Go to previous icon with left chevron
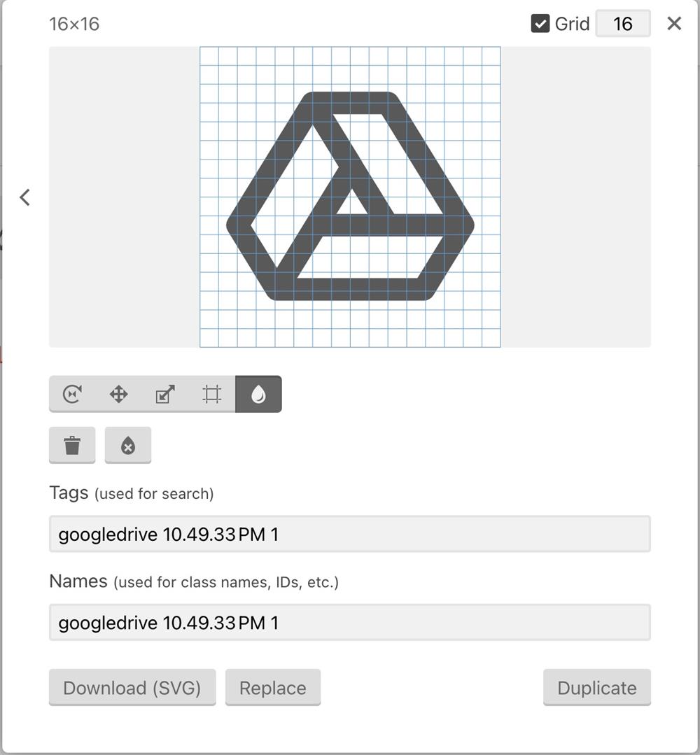Viewport: 700px width, 755px height. [x=25, y=197]
